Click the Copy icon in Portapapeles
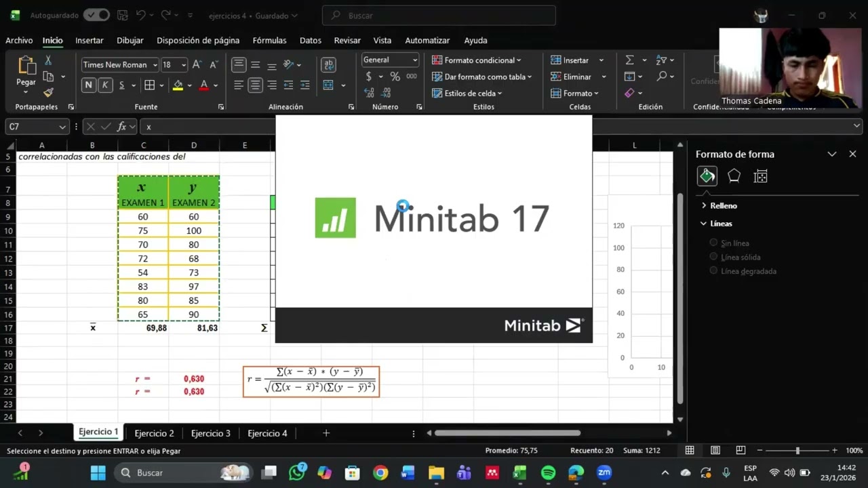This screenshot has height=488, width=868. 48,77
